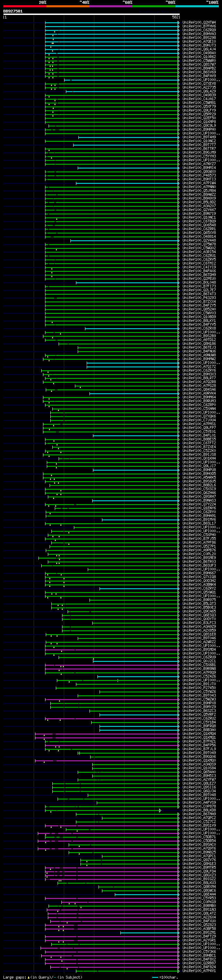Select the UniRef100_A5ARK5 label
The image size is (222, 980).
(199, 477)
